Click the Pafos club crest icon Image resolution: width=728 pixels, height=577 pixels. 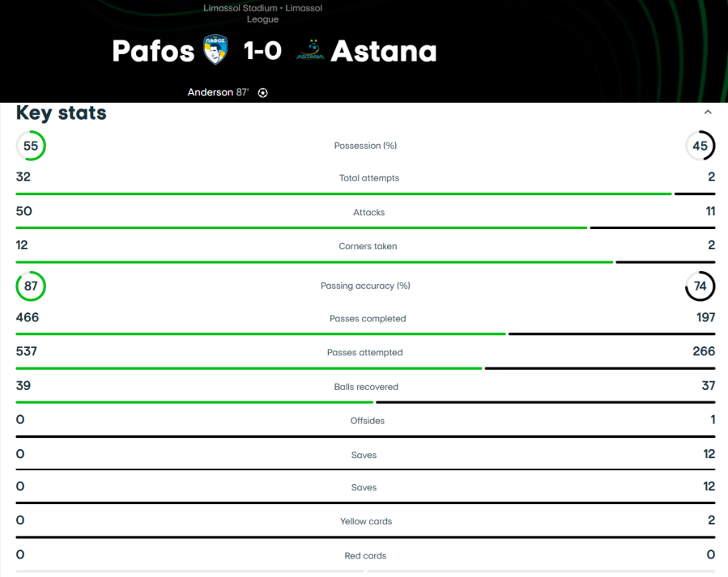coord(215,49)
